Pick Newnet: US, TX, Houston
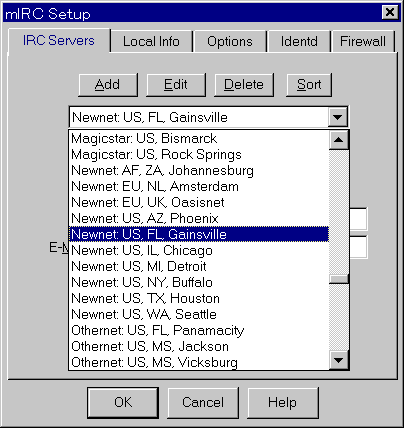404x428 pixels. click(x=199, y=298)
